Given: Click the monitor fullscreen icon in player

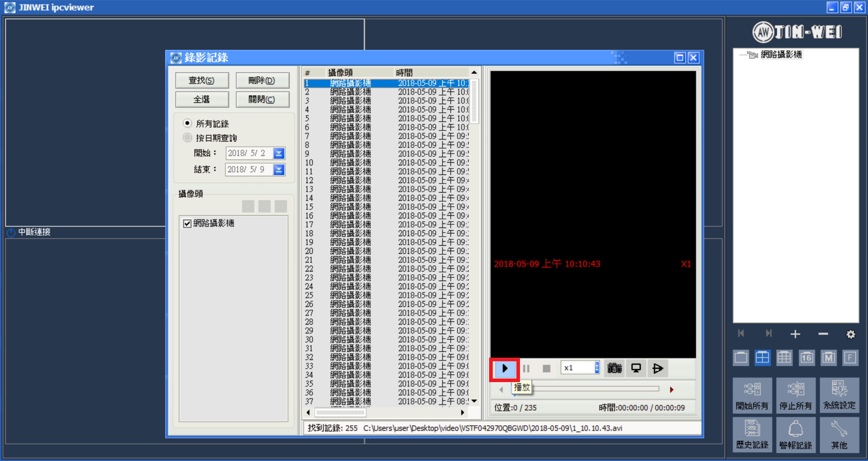Looking at the screenshot, I should tap(636, 368).
